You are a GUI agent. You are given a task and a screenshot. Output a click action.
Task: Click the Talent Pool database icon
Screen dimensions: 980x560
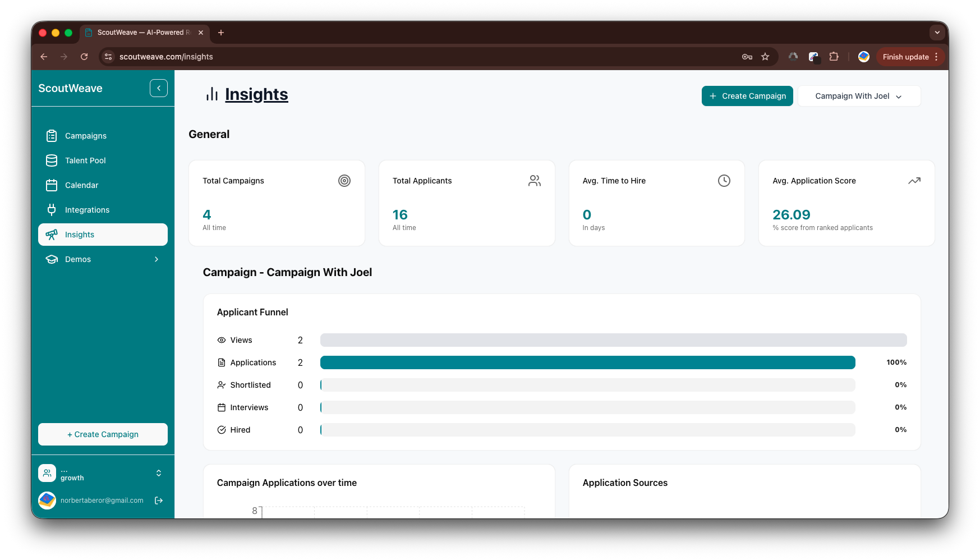[52, 160]
